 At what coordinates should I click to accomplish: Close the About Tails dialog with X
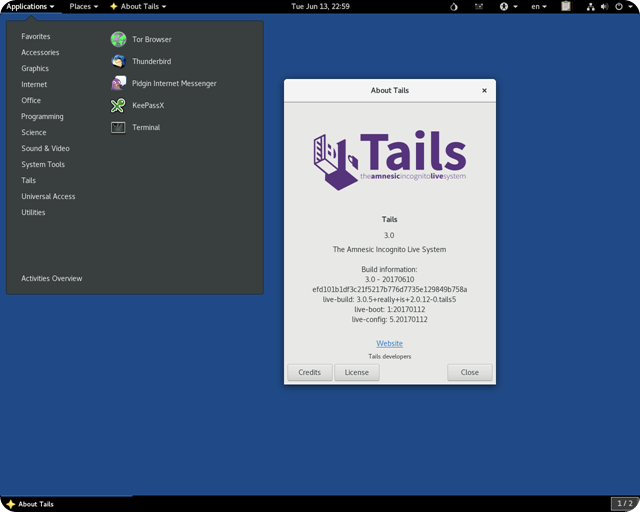coord(484,91)
